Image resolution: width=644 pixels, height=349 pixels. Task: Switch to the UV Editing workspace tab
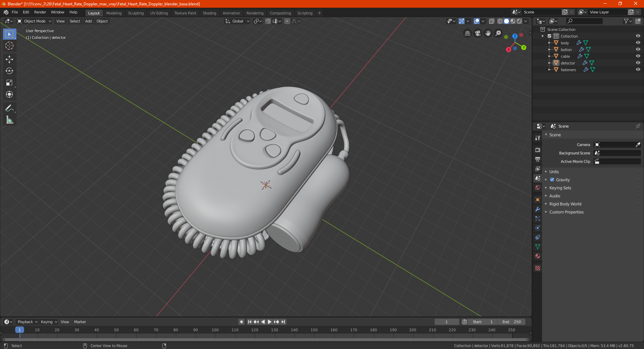click(x=159, y=13)
